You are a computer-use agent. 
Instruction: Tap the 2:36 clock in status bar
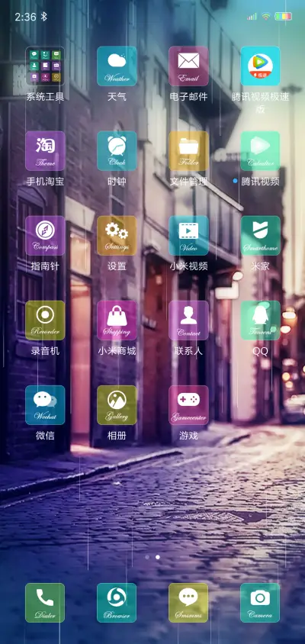tap(25, 17)
